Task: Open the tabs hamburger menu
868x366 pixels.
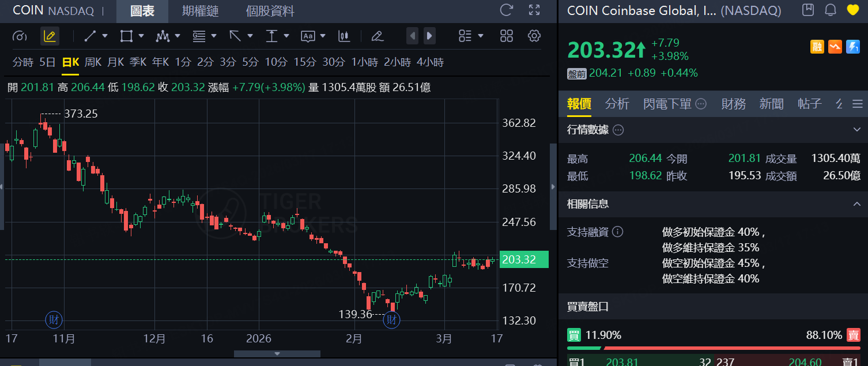Action: (x=857, y=104)
